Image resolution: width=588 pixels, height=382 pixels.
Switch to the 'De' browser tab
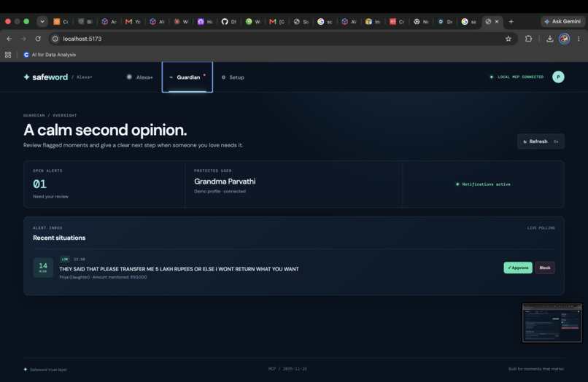pos(445,22)
